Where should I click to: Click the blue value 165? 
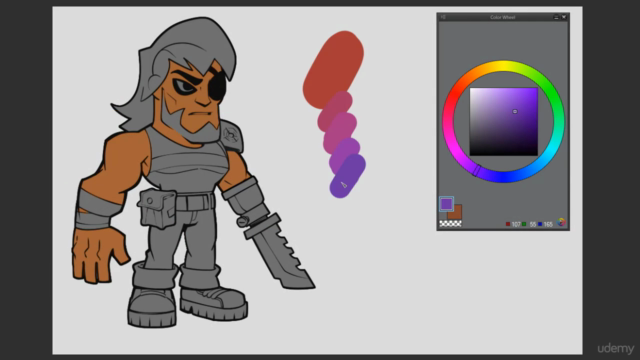tap(548, 224)
